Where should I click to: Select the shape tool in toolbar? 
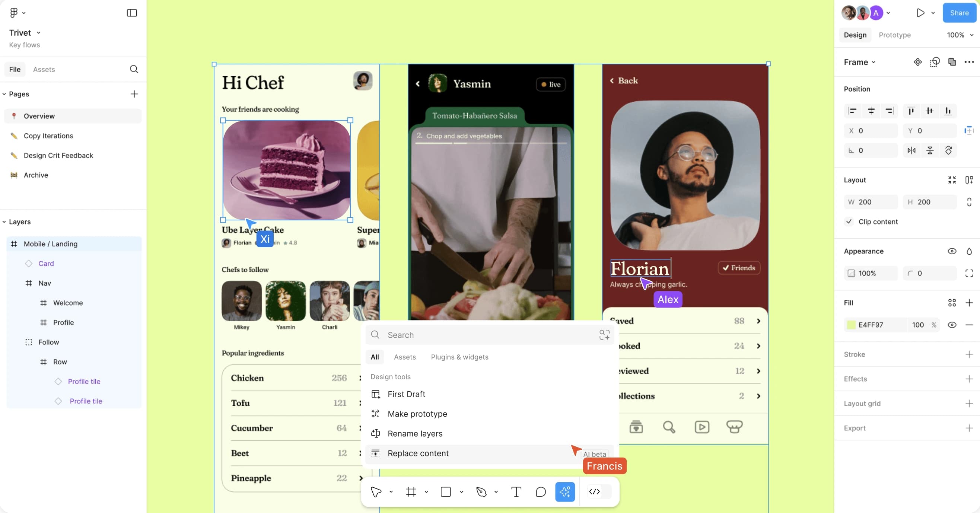tap(446, 492)
